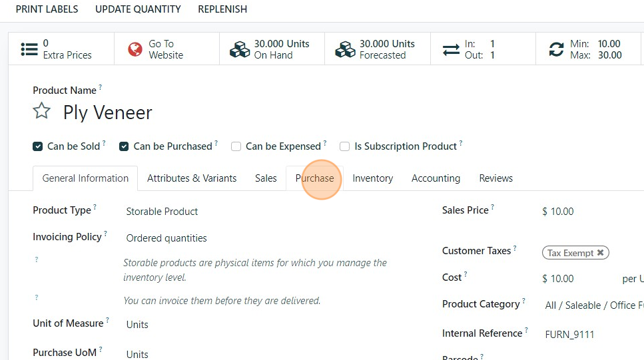The image size is (644, 360).
Task: Uncheck the Can be Purchased checkbox
Action: 124,146
